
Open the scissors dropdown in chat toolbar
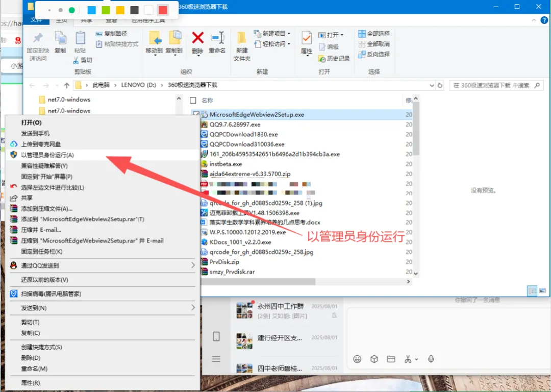(416, 359)
